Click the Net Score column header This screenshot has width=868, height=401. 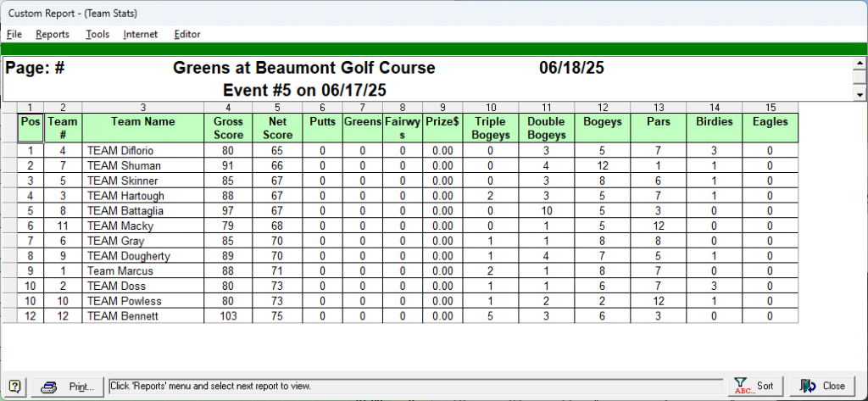[277, 128]
